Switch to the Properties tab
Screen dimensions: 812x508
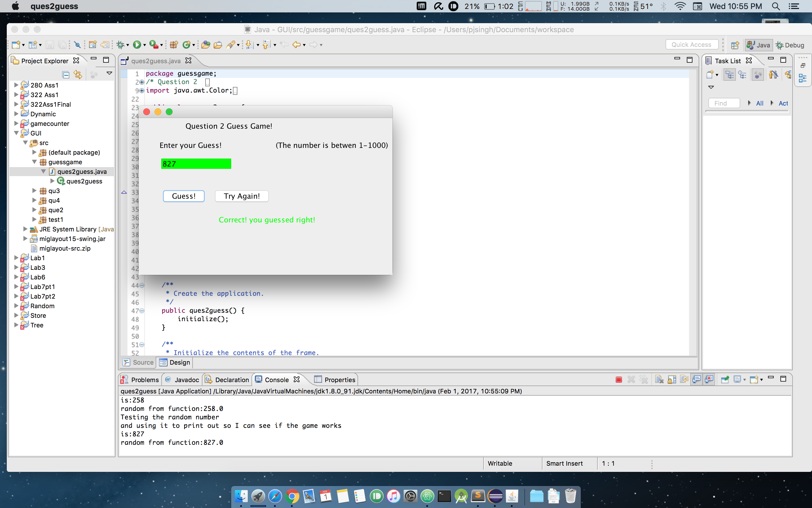[335, 380]
